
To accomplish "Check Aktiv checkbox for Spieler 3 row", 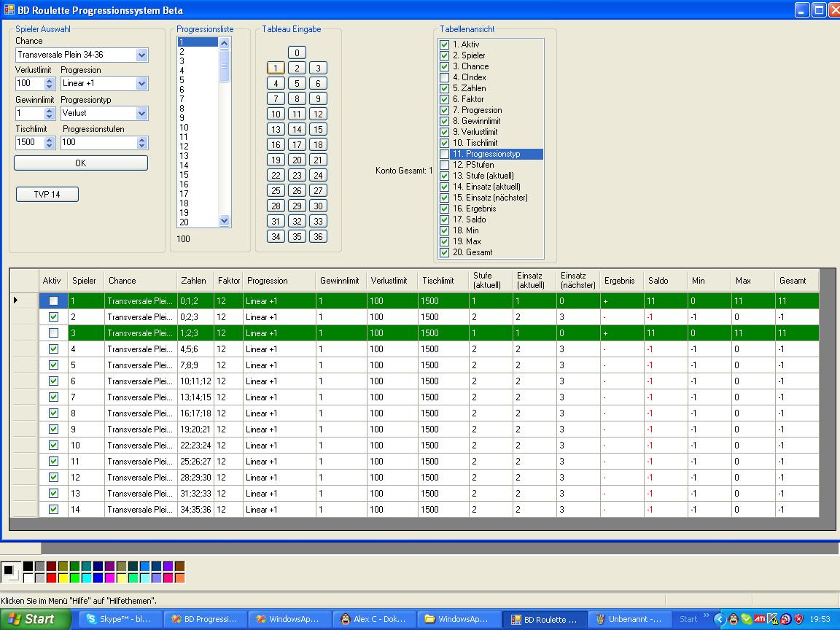I will click(x=53, y=333).
